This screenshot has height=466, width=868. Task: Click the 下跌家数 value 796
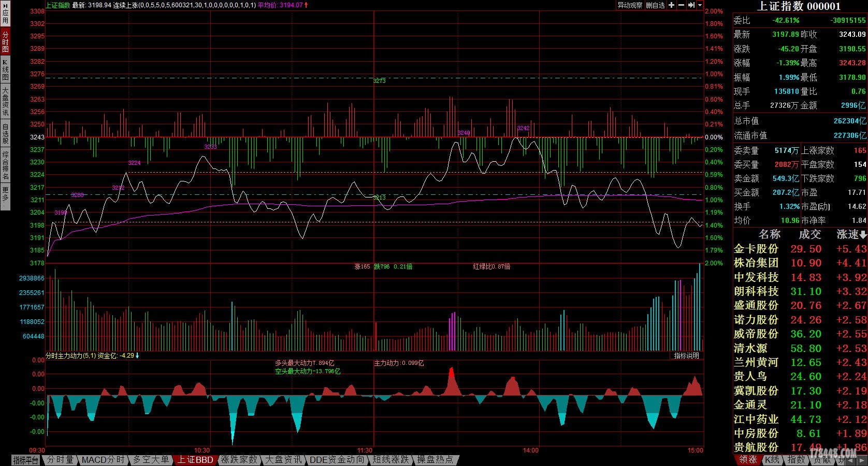(860, 178)
